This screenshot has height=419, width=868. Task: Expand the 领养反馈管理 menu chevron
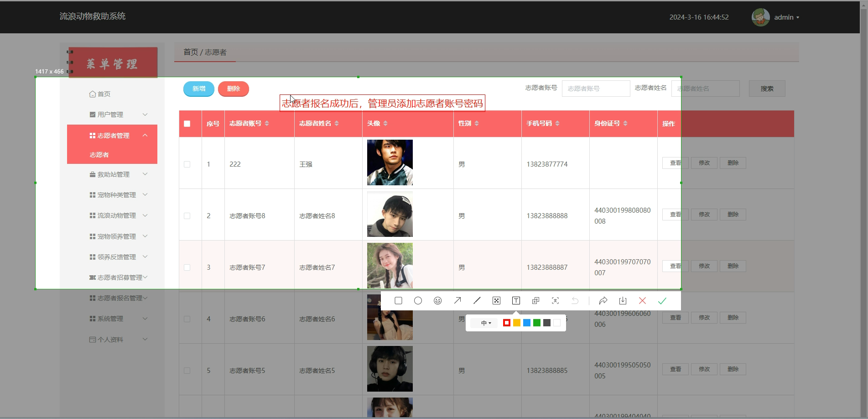coord(145,257)
